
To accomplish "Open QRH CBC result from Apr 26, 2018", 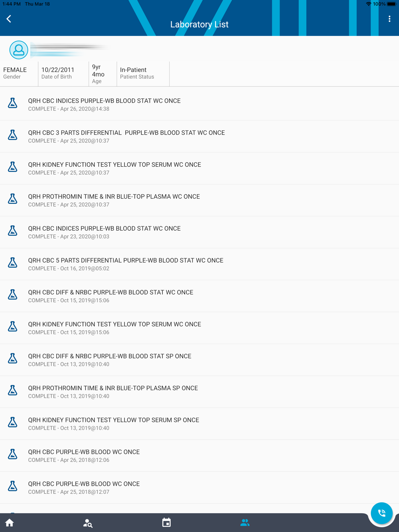I will [x=199, y=455].
